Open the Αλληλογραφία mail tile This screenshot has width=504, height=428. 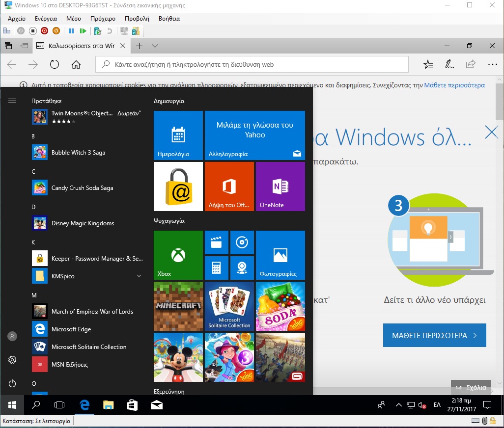pyautogui.click(x=255, y=135)
